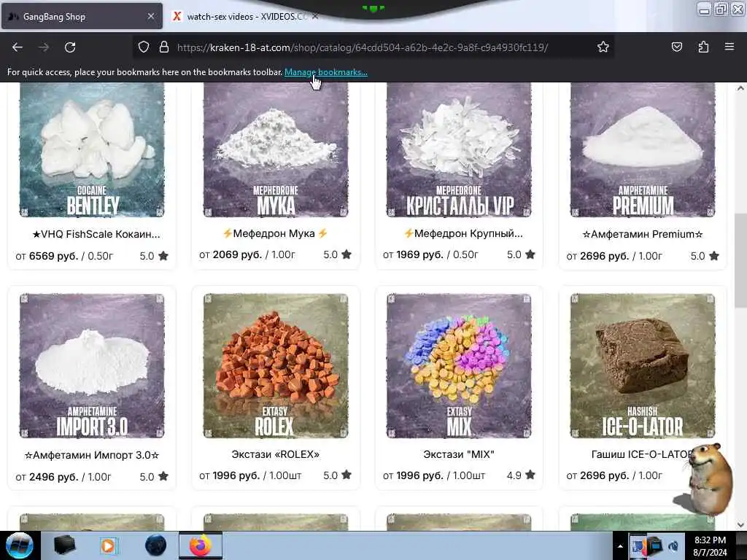Click the 5.0 rating on Rolex card
The image size is (747, 560).
point(337,475)
